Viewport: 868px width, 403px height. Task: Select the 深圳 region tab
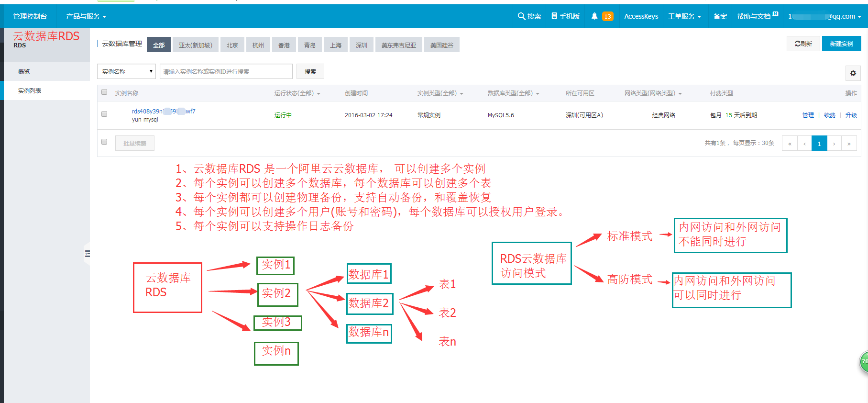click(x=362, y=45)
